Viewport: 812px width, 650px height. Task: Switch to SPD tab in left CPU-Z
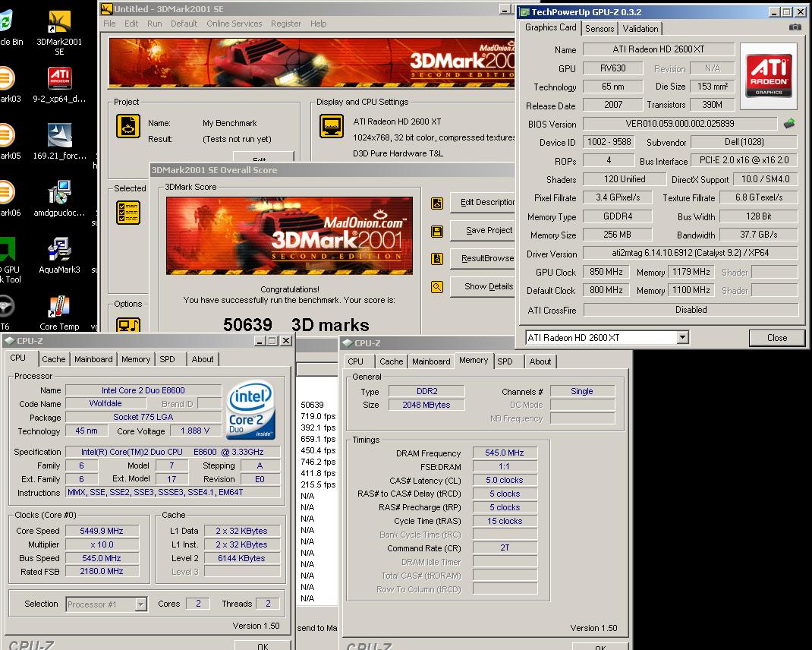pos(167,359)
